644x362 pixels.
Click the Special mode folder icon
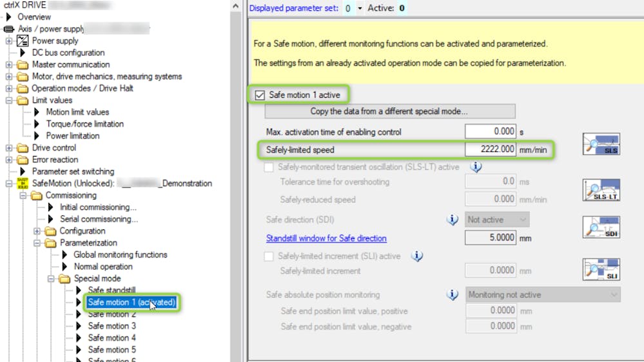pyautogui.click(x=64, y=279)
